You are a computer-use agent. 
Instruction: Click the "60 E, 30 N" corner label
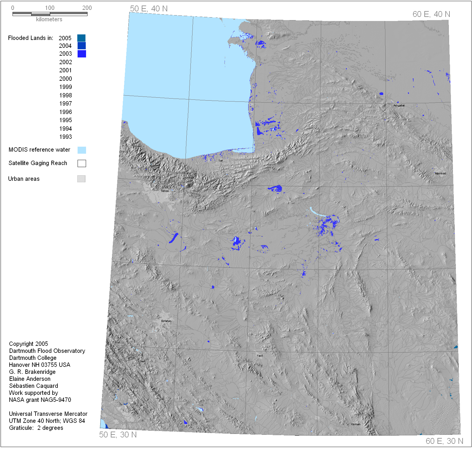pos(444,441)
